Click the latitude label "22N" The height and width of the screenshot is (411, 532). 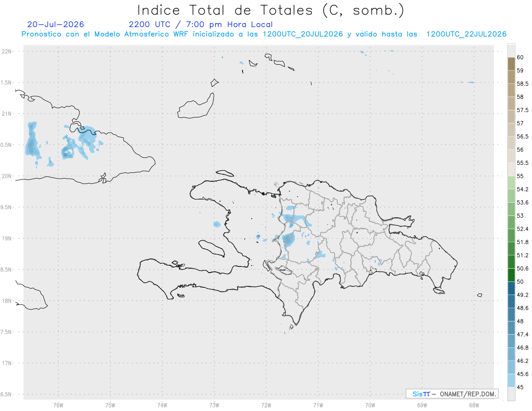[7, 51]
